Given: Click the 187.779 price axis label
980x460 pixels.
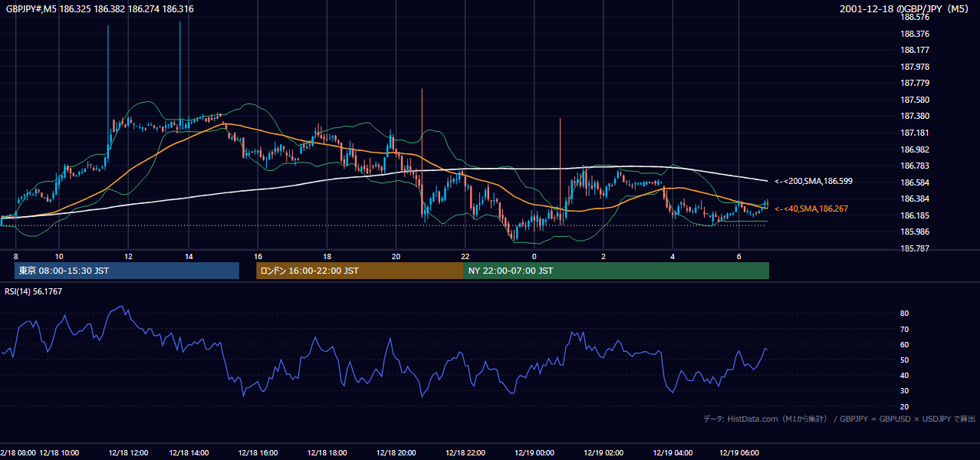Looking at the screenshot, I should point(914,83).
